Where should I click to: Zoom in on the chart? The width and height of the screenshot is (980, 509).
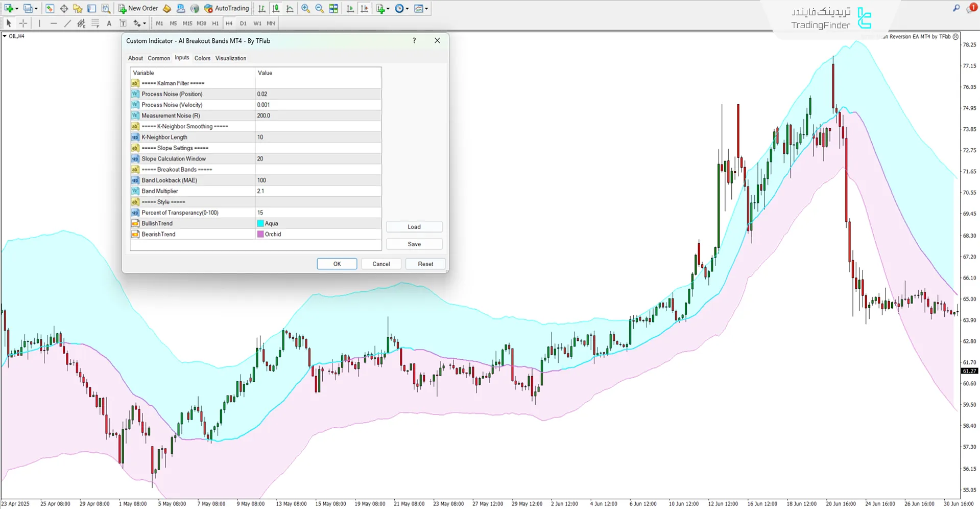pyautogui.click(x=305, y=8)
